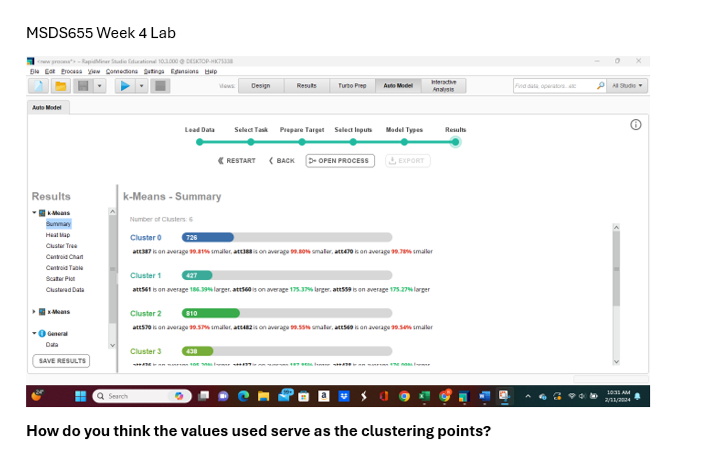
Task: Open the Amazon app from the taskbar
Action: pyautogui.click(x=324, y=396)
